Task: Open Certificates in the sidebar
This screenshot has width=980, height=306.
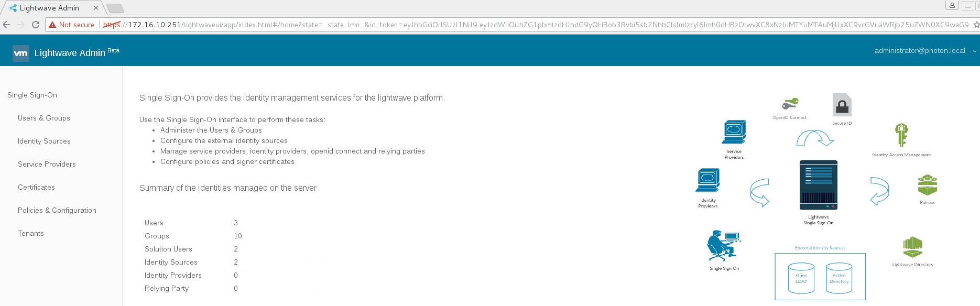Action: pos(36,187)
